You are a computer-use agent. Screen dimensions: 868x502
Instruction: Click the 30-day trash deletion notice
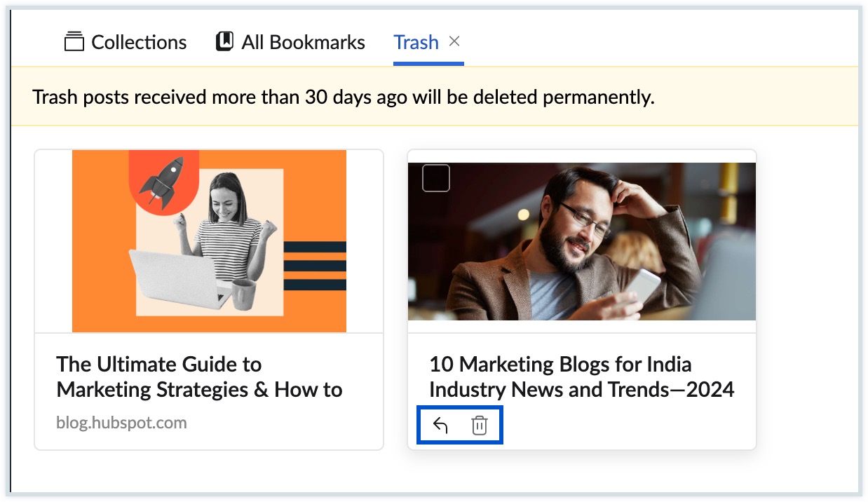click(343, 97)
